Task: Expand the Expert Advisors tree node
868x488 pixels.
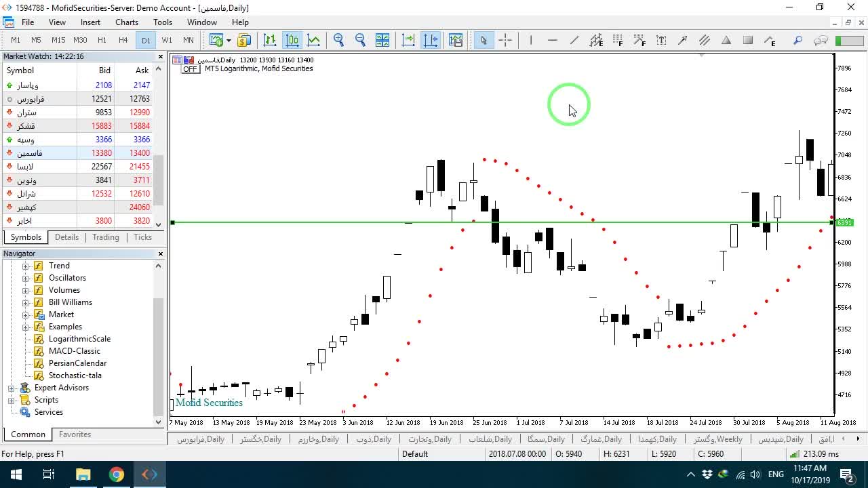Action: point(12,388)
